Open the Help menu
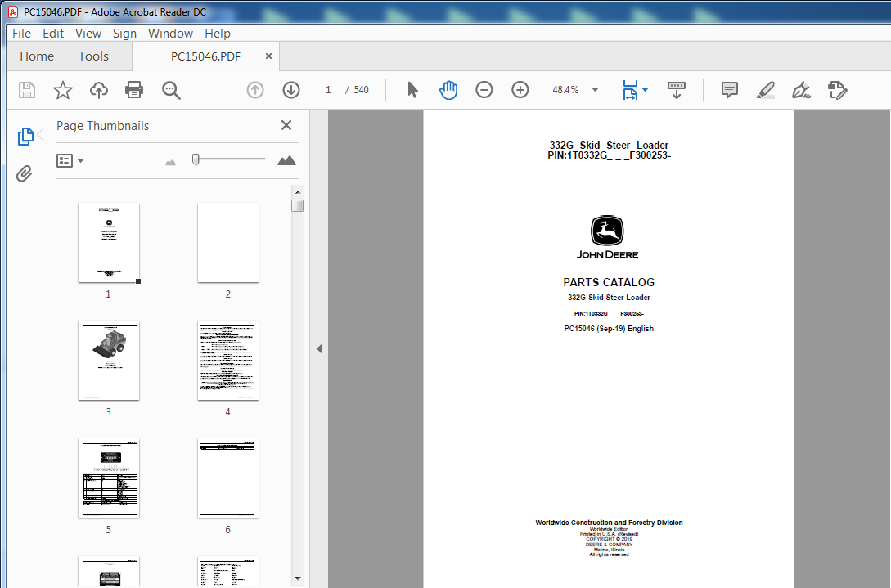 tap(217, 34)
